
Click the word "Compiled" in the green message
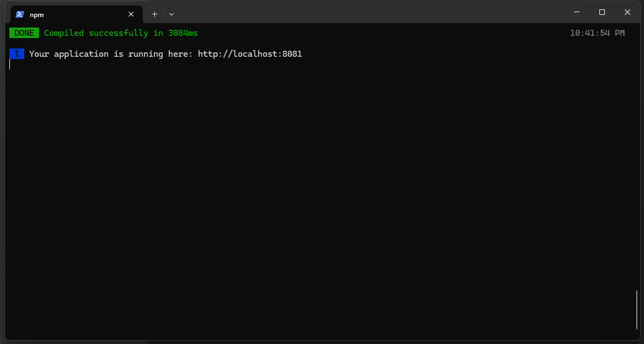[x=64, y=33]
